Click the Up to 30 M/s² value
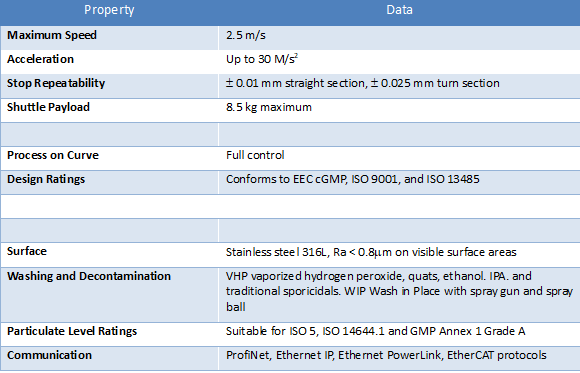The image size is (580, 373). 262,59
